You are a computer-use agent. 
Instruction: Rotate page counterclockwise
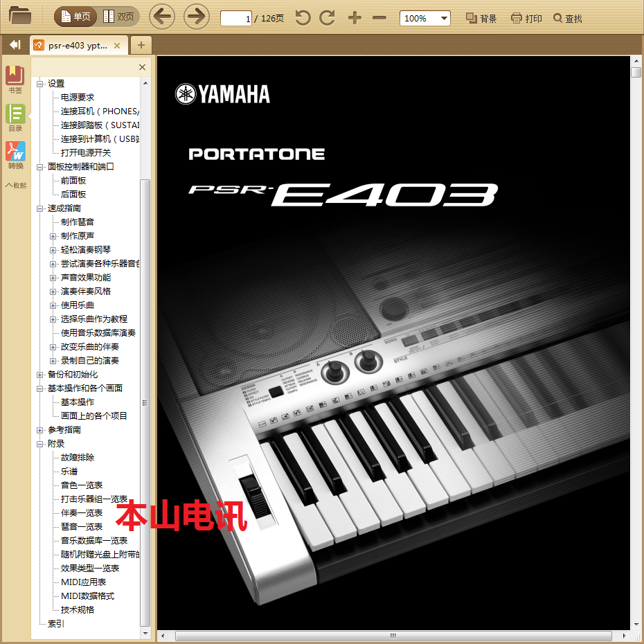point(303,18)
